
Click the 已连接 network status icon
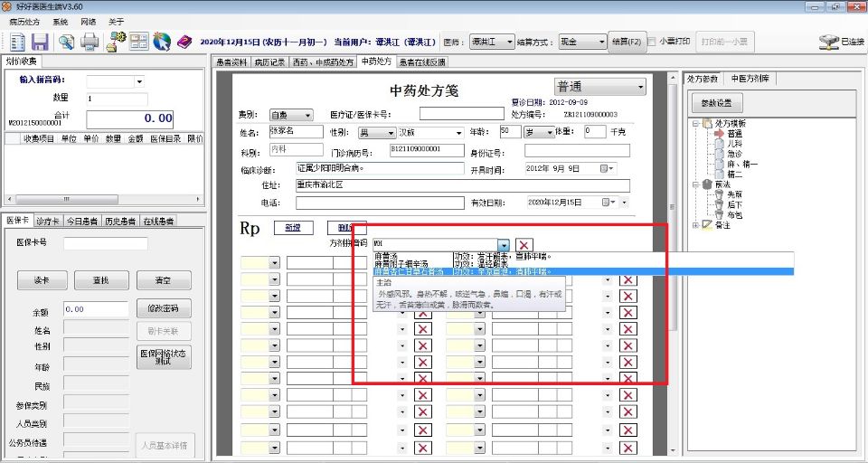[x=828, y=42]
